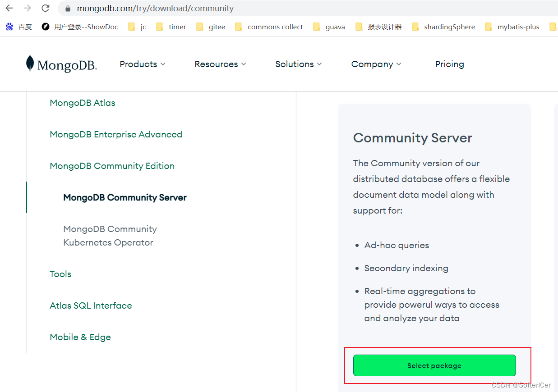The width and height of the screenshot is (558, 392).
Task: Click the browser forward arrow
Action: tap(27, 8)
